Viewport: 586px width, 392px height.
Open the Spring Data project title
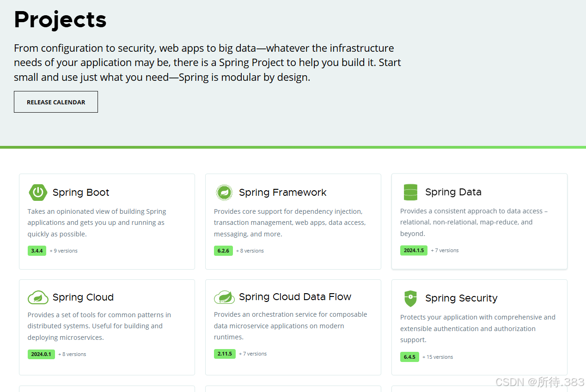pyautogui.click(x=453, y=192)
